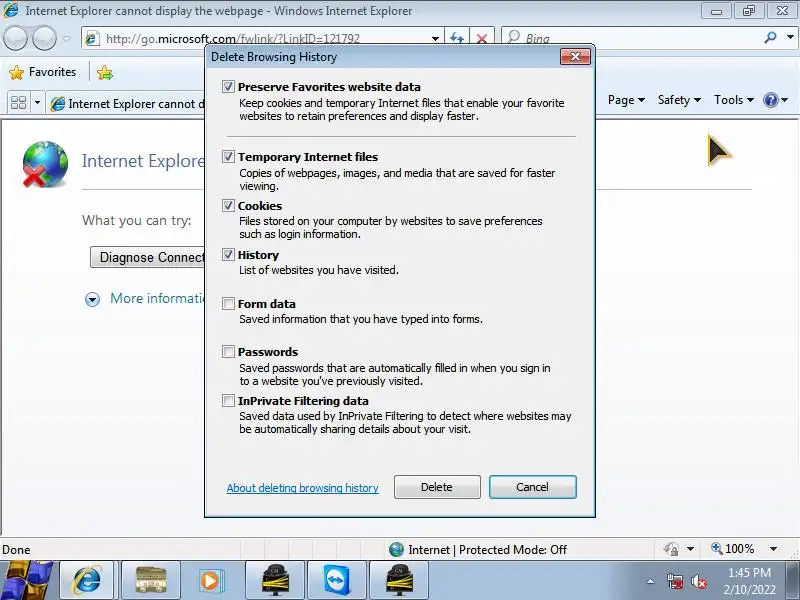Uncheck the History checkbox
Screen dimensions: 800x600
point(228,255)
